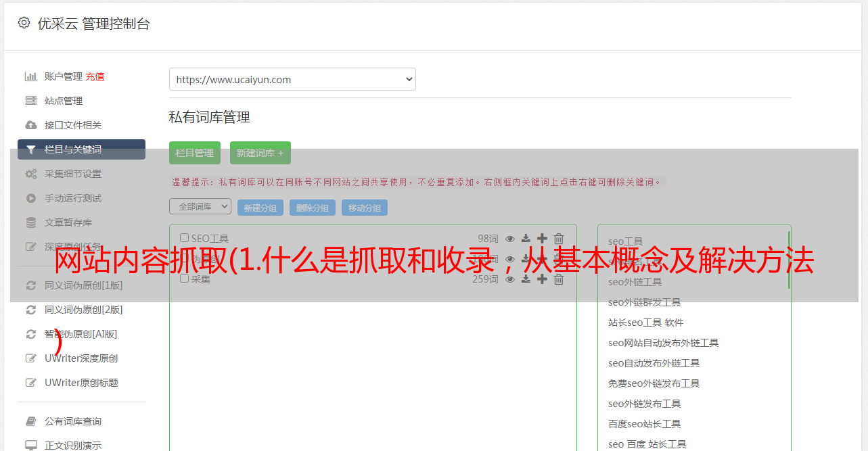
Task: Open the 全部词库 group dropdown
Action: [x=200, y=207]
